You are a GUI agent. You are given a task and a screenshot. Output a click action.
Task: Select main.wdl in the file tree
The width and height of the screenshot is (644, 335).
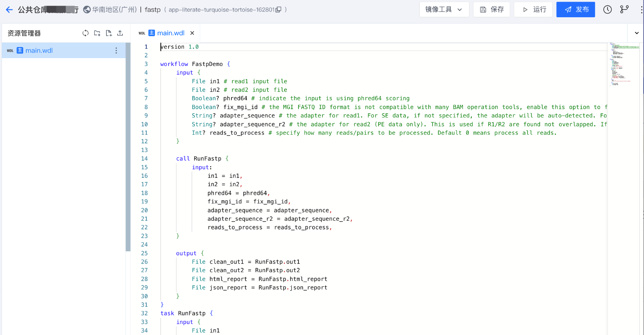39,51
